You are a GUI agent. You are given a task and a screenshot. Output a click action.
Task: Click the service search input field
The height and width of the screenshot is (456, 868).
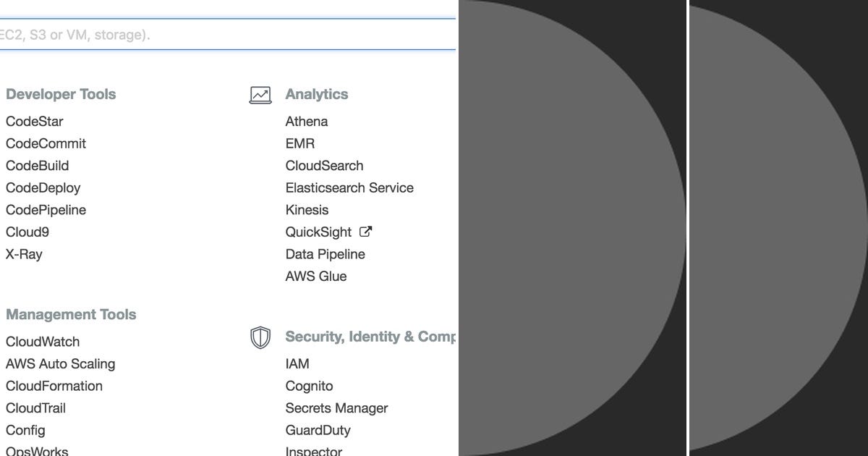[x=217, y=33]
